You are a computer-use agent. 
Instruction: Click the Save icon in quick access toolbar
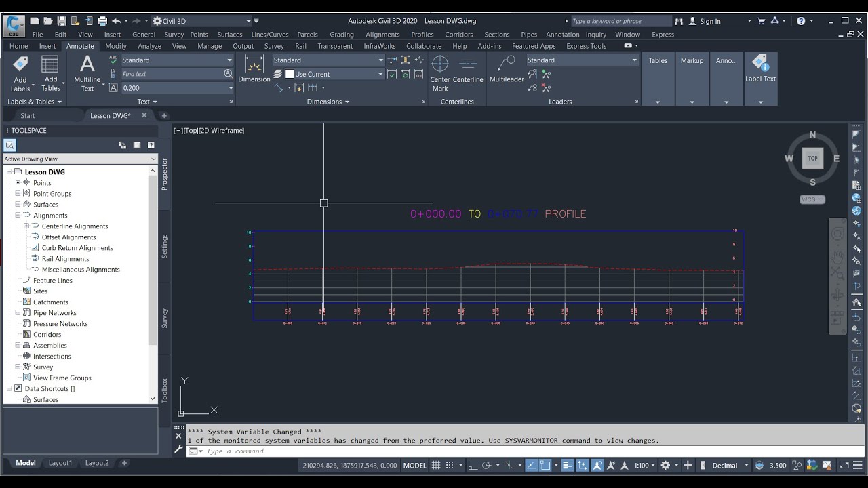click(62, 21)
